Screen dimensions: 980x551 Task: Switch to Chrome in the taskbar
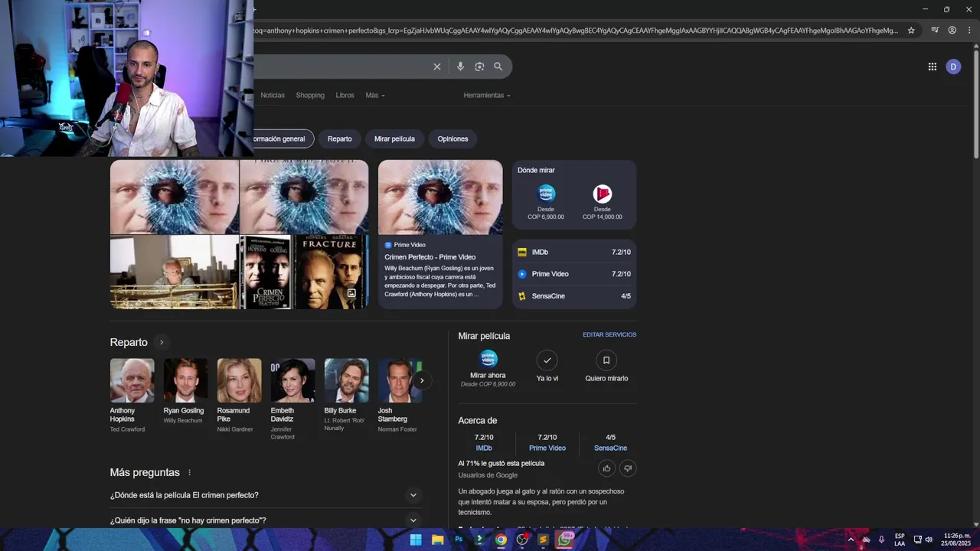pyautogui.click(x=501, y=540)
